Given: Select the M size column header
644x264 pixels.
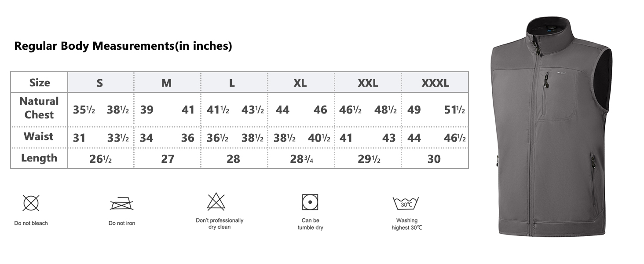Looking at the screenshot, I should [166, 83].
